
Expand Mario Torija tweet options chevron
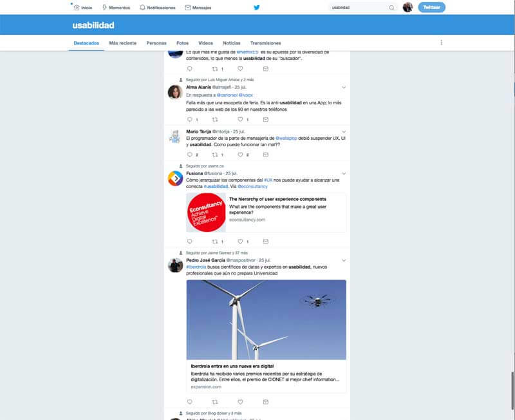coord(344,132)
